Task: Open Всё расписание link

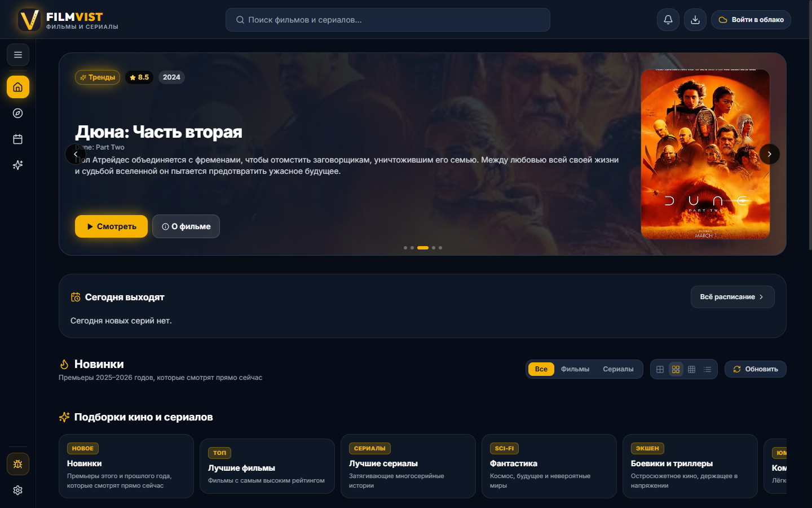Action: pyautogui.click(x=732, y=297)
